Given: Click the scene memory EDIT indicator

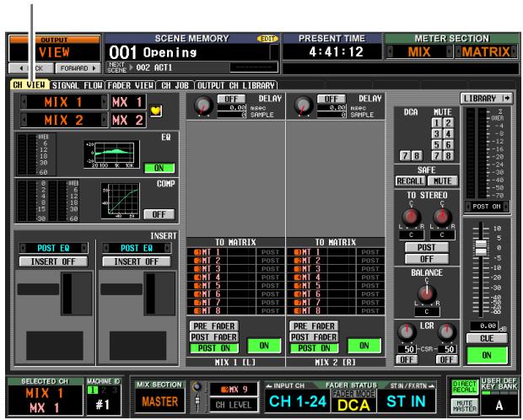Looking at the screenshot, I should coord(267,39).
